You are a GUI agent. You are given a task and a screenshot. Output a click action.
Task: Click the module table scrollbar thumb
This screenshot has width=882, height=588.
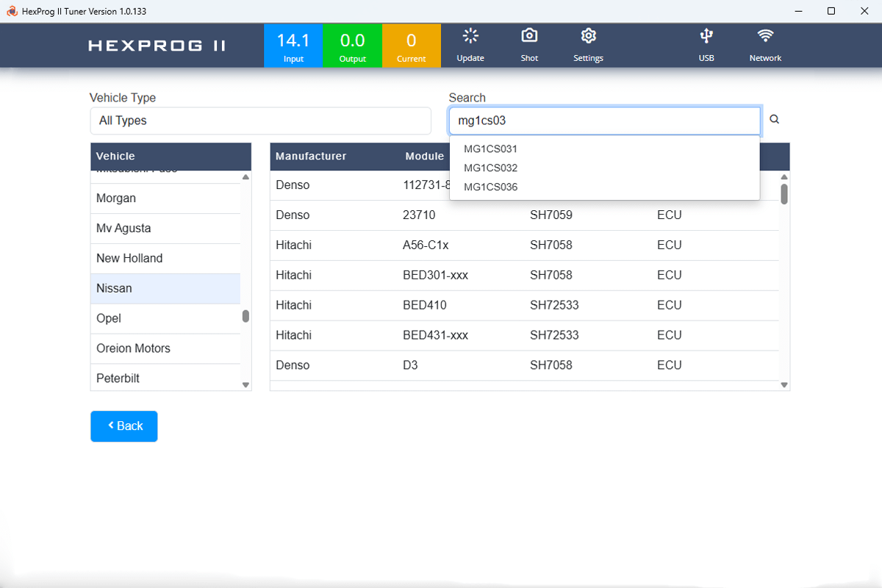pyautogui.click(x=784, y=194)
